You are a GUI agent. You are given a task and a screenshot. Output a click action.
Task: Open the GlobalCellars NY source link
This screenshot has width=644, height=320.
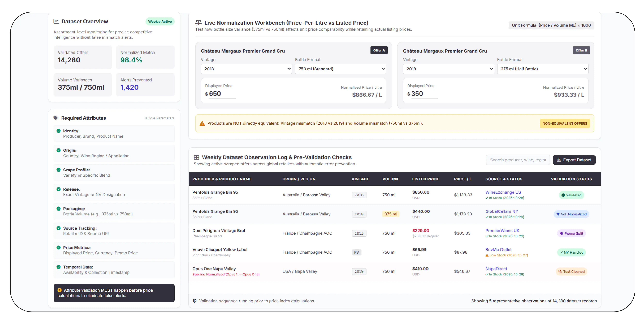coord(502,211)
